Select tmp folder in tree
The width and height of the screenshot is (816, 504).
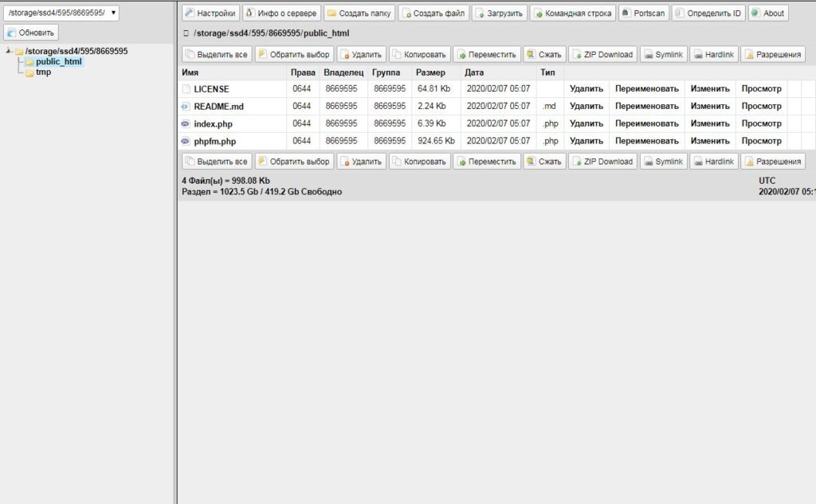pyautogui.click(x=43, y=72)
